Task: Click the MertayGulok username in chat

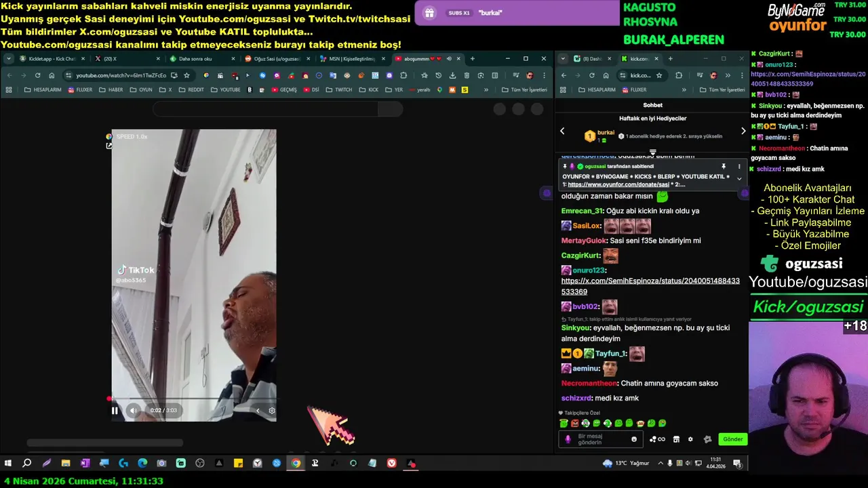Action: pos(584,241)
